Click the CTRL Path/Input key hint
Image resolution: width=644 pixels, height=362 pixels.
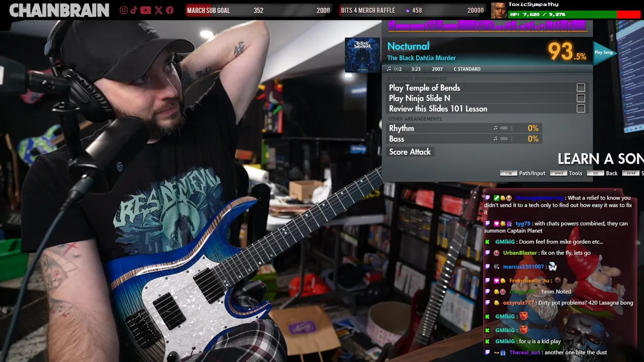coord(523,173)
